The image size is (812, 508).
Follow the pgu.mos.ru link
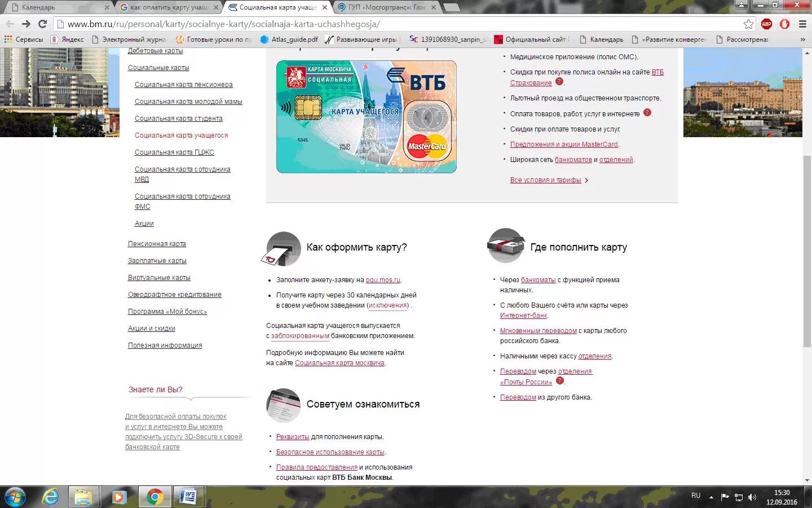[x=383, y=280]
